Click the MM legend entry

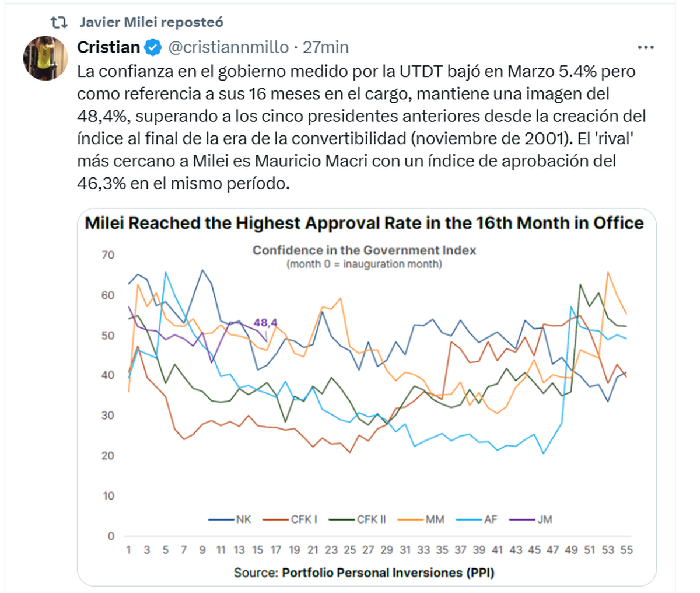435,519
